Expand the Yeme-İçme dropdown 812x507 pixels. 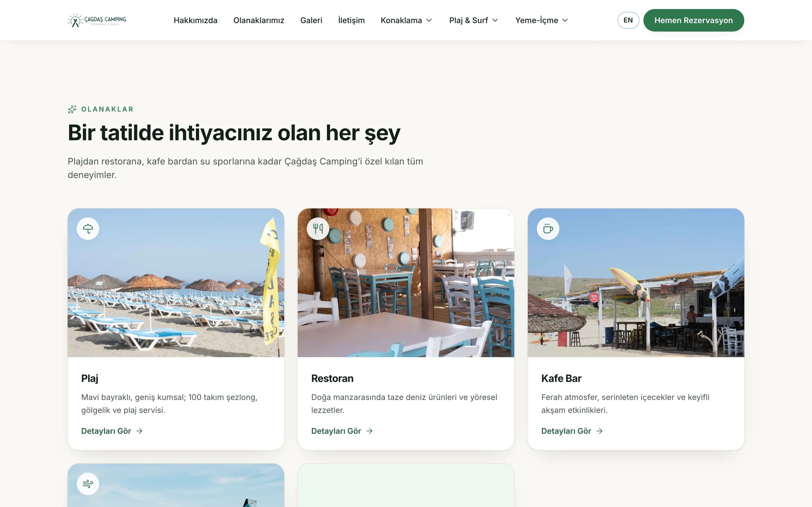click(542, 20)
